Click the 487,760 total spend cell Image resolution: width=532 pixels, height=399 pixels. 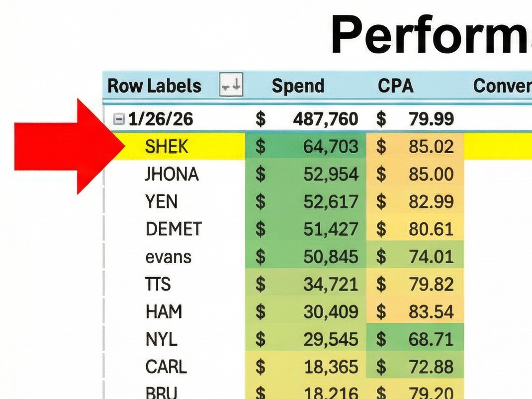pyautogui.click(x=325, y=119)
